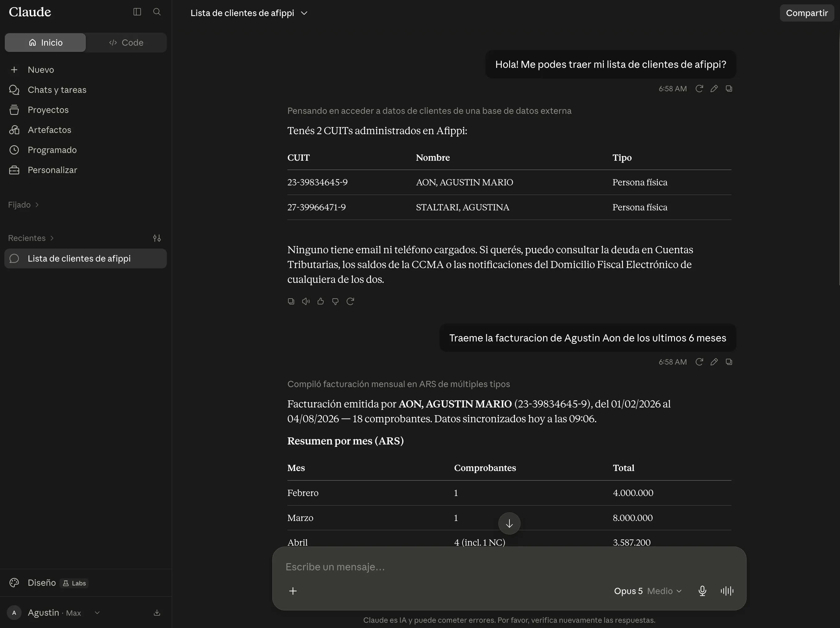Viewport: 840px width, 628px height.
Task: Edit the message asking for lista de clientes
Action: pyautogui.click(x=714, y=89)
